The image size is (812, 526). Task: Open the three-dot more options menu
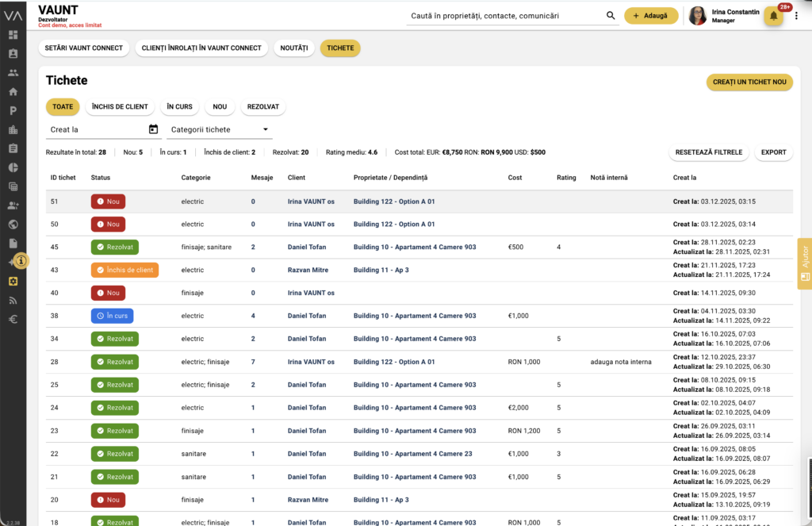(x=795, y=16)
